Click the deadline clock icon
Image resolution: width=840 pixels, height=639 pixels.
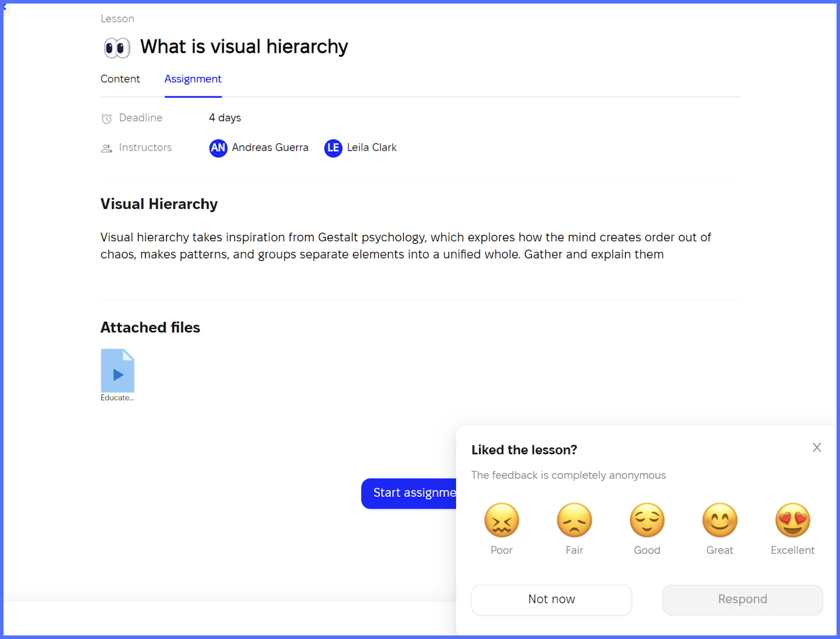[106, 118]
